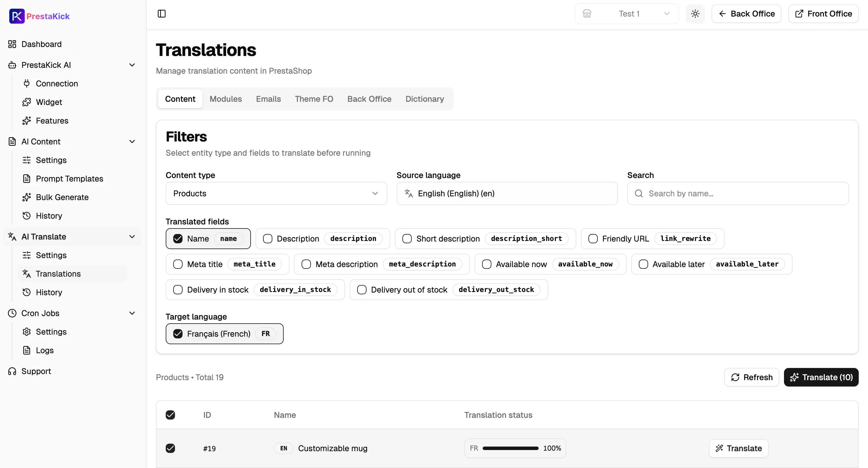This screenshot has height=468, width=868.
Task: Click the Translations language icon in sidebar
Action: tap(27, 274)
